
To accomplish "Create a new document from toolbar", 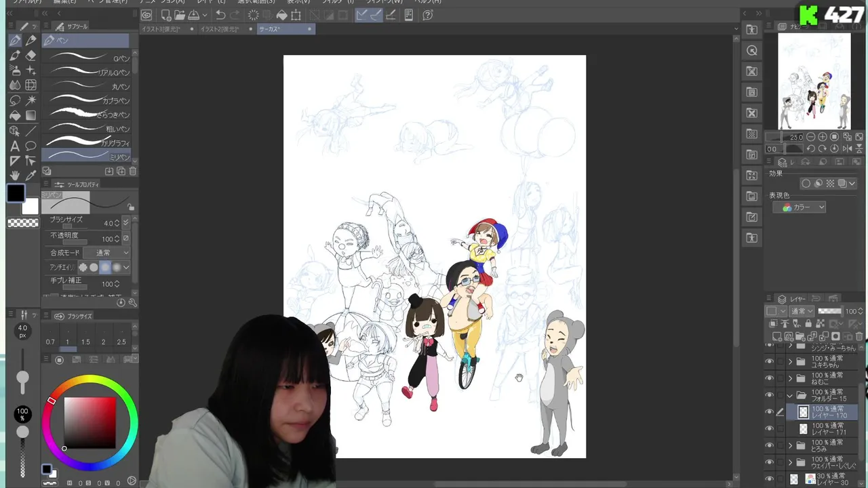I will coord(166,15).
